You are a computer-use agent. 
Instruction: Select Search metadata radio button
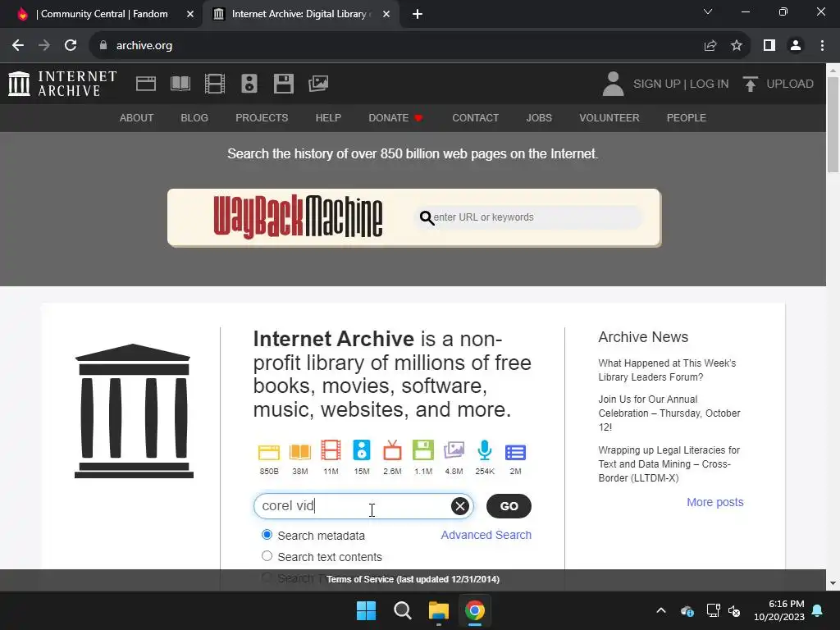pos(267,535)
